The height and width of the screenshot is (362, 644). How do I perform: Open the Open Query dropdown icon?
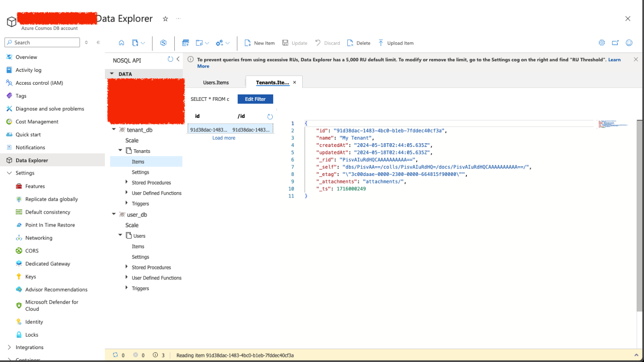pyautogui.click(x=202, y=43)
